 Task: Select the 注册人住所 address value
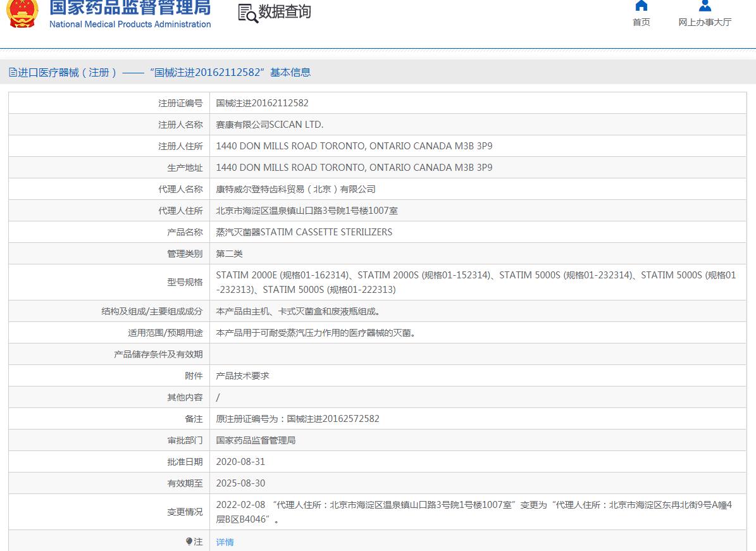(x=354, y=146)
